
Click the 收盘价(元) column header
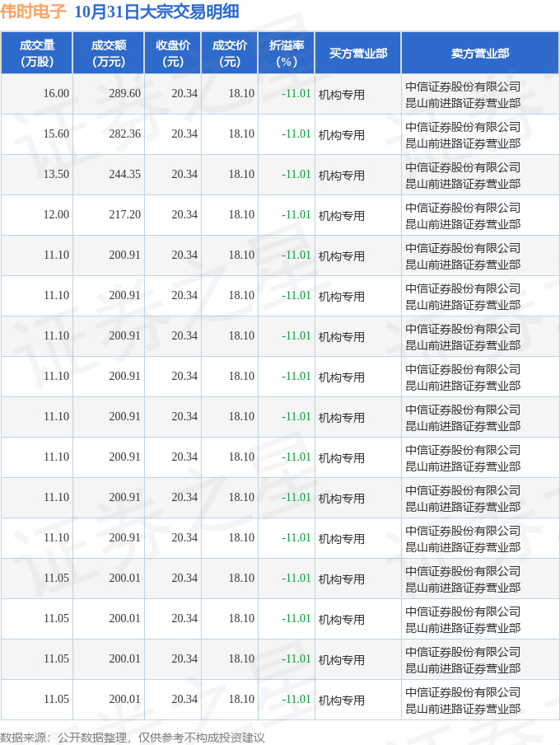173,54
